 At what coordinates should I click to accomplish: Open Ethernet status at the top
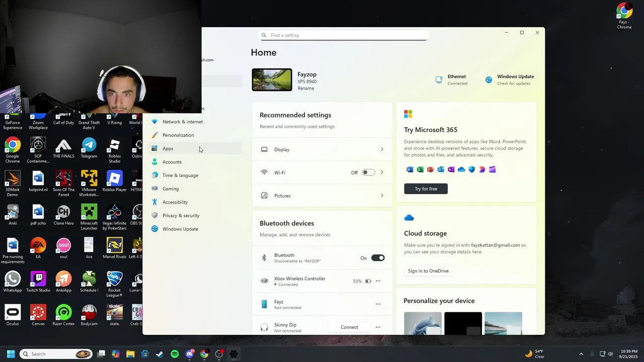[451, 79]
